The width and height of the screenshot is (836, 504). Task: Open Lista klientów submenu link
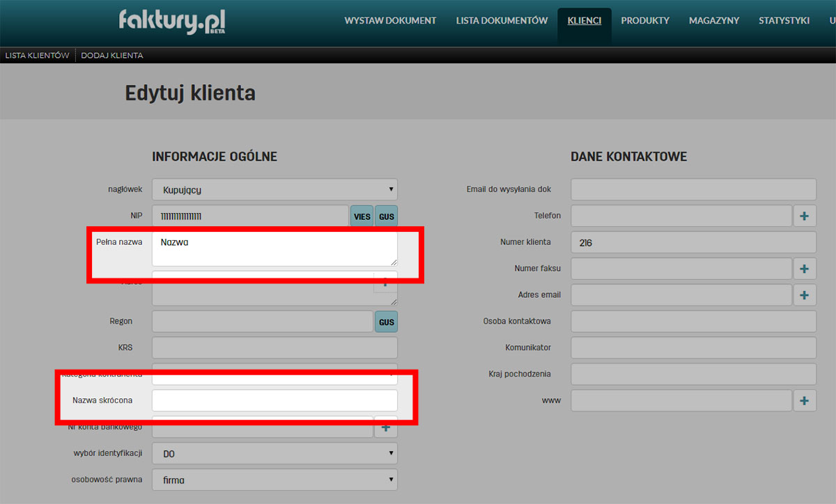pyautogui.click(x=37, y=56)
